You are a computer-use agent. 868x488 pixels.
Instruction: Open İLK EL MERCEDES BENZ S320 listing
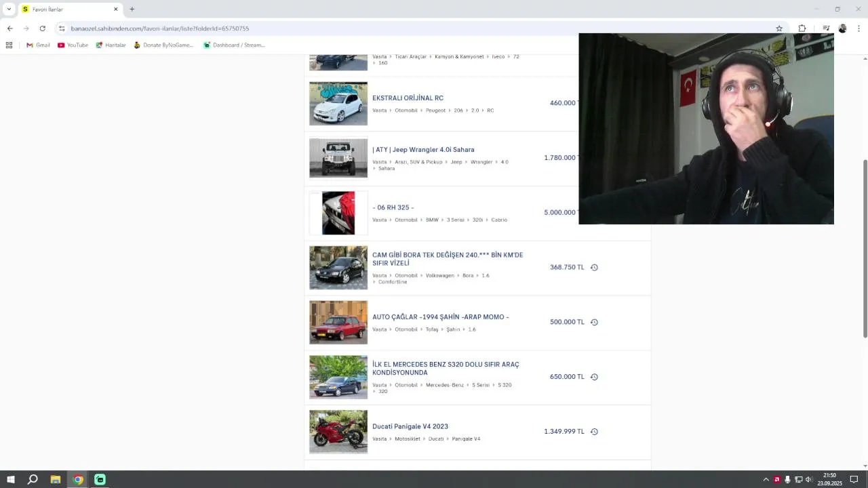[x=446, y=369]
